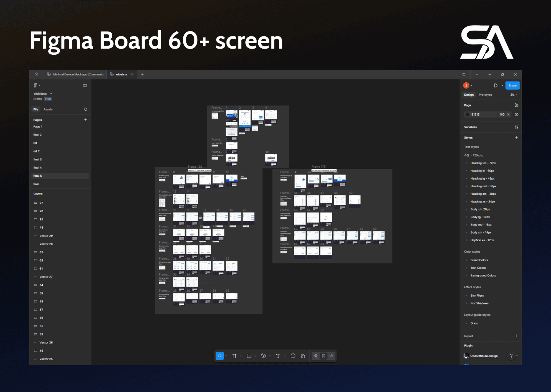Open the Design tab
The width and height of the screenshot is (551, 392).
469,95
